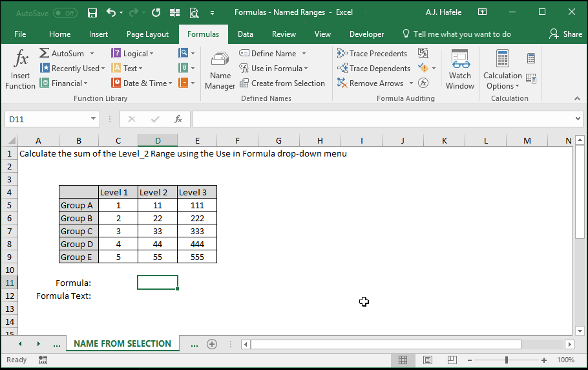Image resolution: width=588 pixels, height=370 pixels.
Task: Click the Zoom Out minus button
Action: [x=470, y=360]
